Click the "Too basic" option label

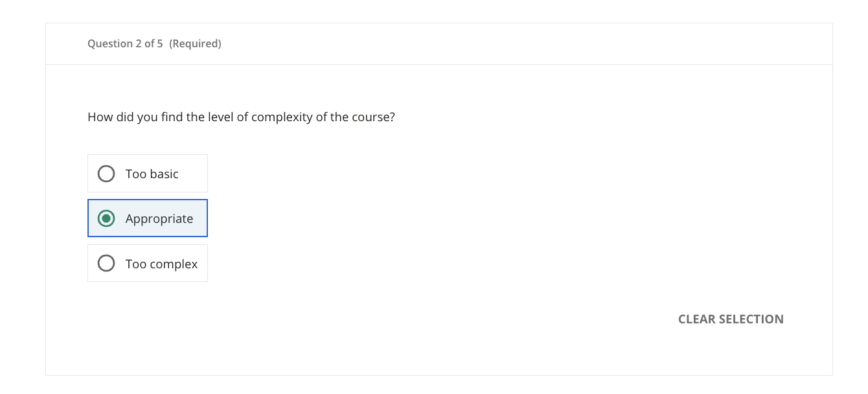coord(151,173)
